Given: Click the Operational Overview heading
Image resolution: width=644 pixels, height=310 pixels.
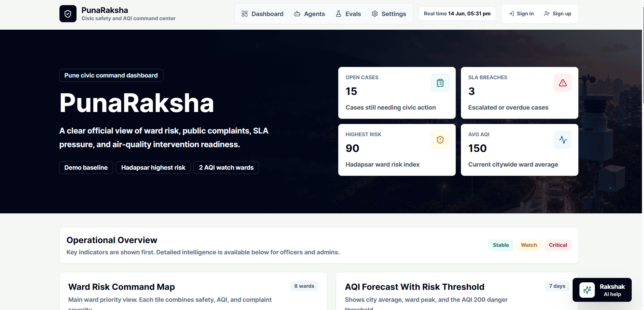Looking at the screenshot, I should coord(112,240).
